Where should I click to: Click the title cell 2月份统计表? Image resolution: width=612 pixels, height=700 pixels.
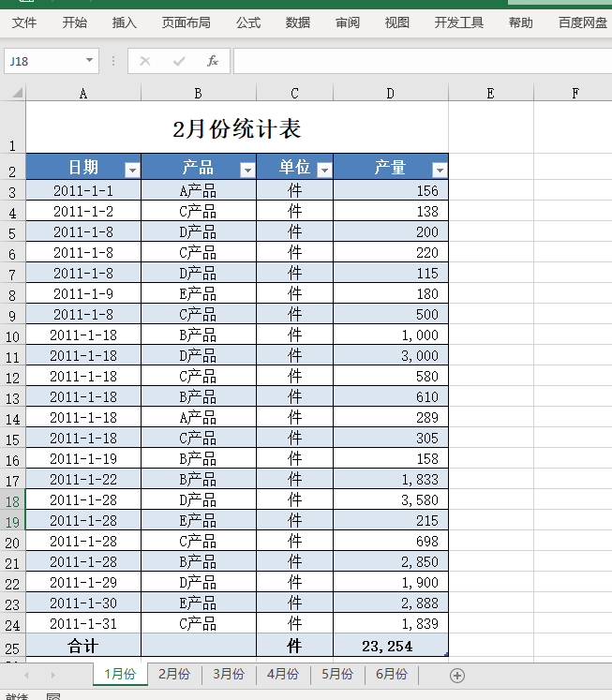tap(237, 127)
